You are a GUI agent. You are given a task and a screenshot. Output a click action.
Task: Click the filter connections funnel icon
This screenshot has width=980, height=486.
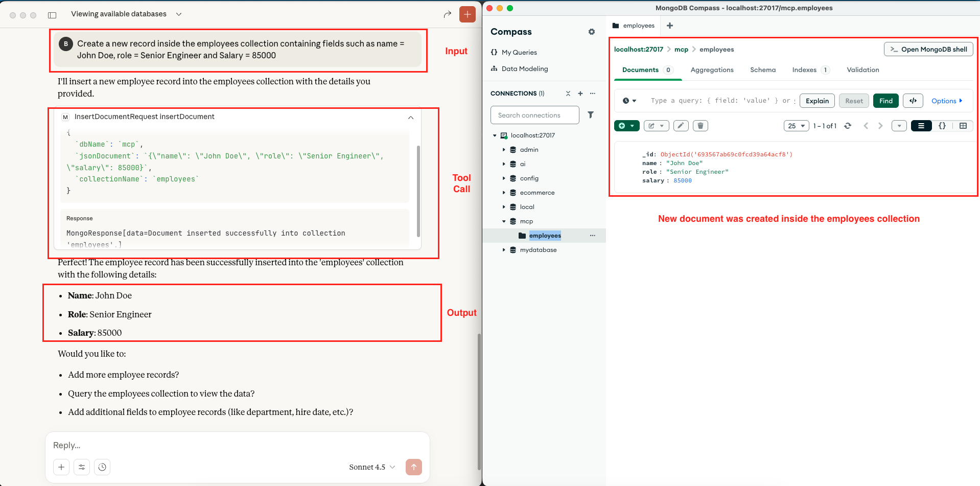point(591,115)
